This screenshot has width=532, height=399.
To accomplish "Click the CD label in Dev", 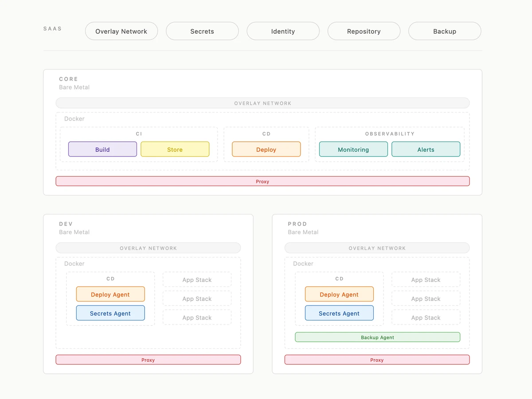I will 110,279.
